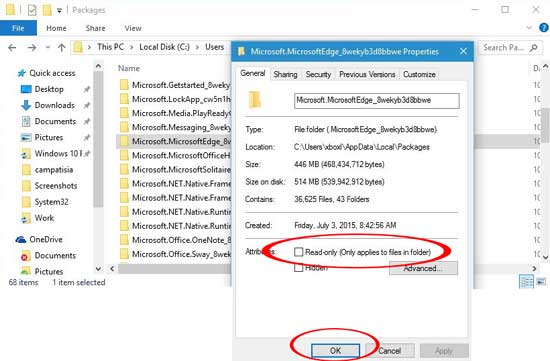Click the Cancel button
Screen dimensions: 550x361
pos(389,350)
